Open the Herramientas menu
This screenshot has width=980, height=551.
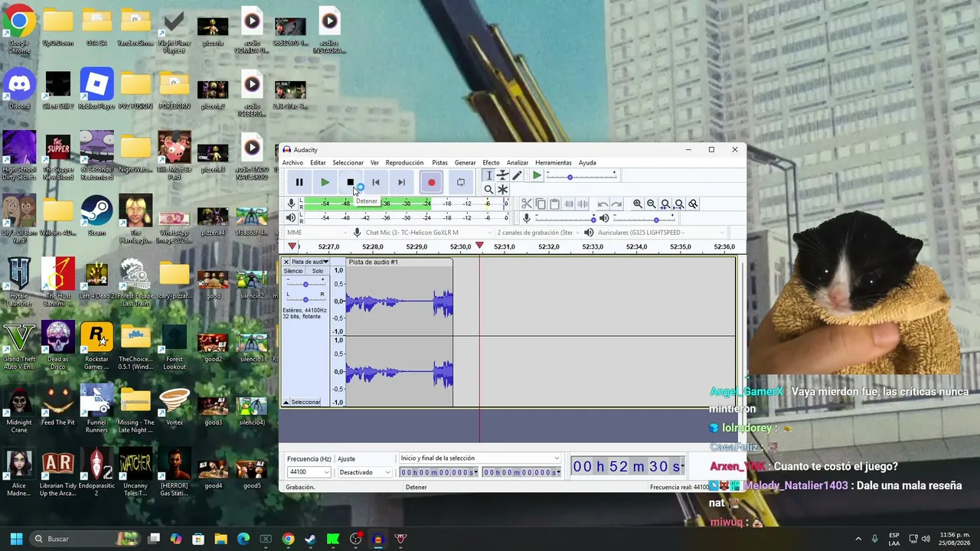[554, 162]
